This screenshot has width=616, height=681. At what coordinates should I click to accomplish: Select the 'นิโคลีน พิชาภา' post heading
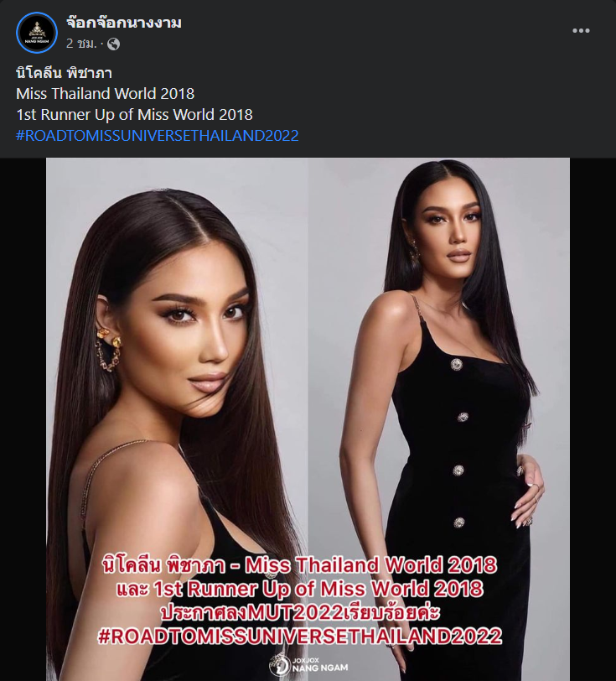(x=65, y=72)
